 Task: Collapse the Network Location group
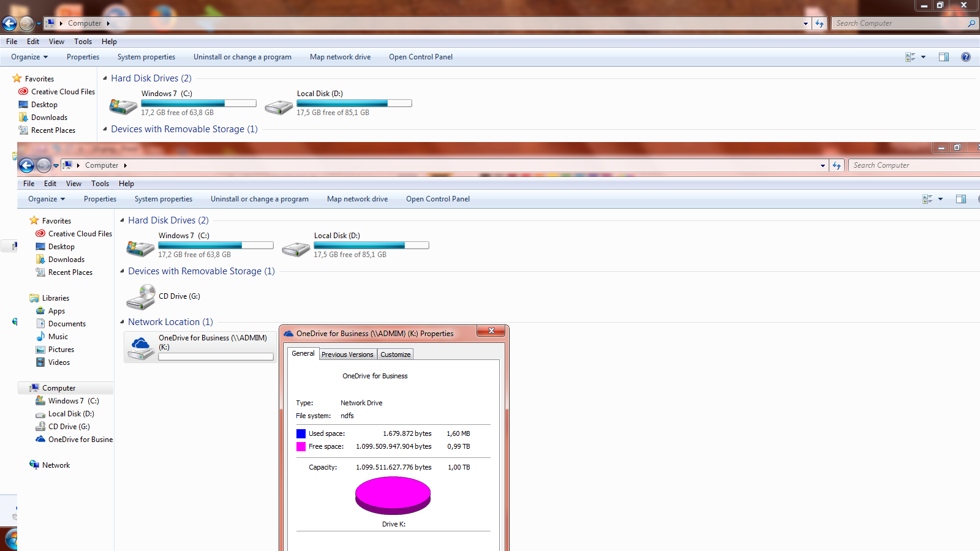(x=122, y=322)
